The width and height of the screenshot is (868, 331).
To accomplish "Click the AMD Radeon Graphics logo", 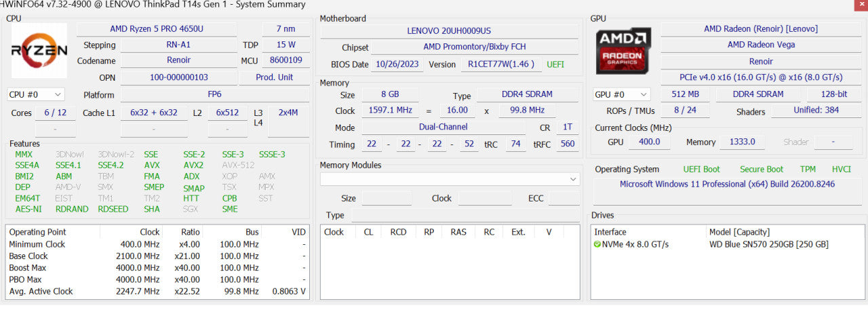I will tap(624, 51).
